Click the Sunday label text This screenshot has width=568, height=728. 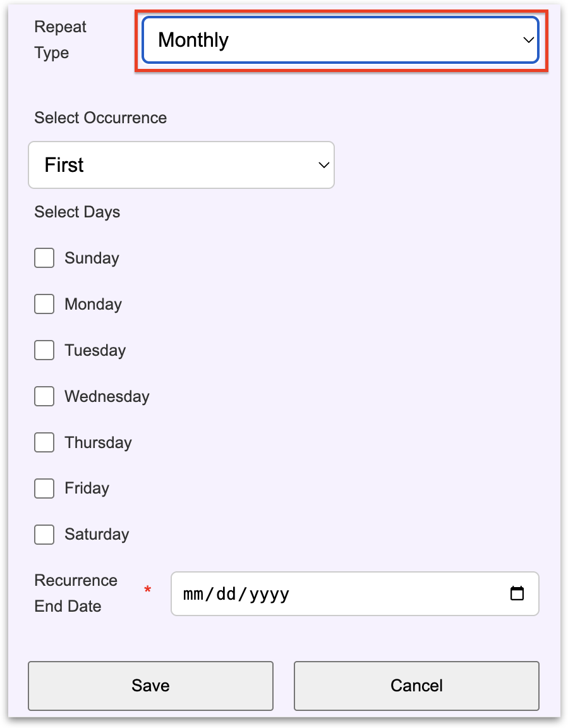click(x=92, y=258)
